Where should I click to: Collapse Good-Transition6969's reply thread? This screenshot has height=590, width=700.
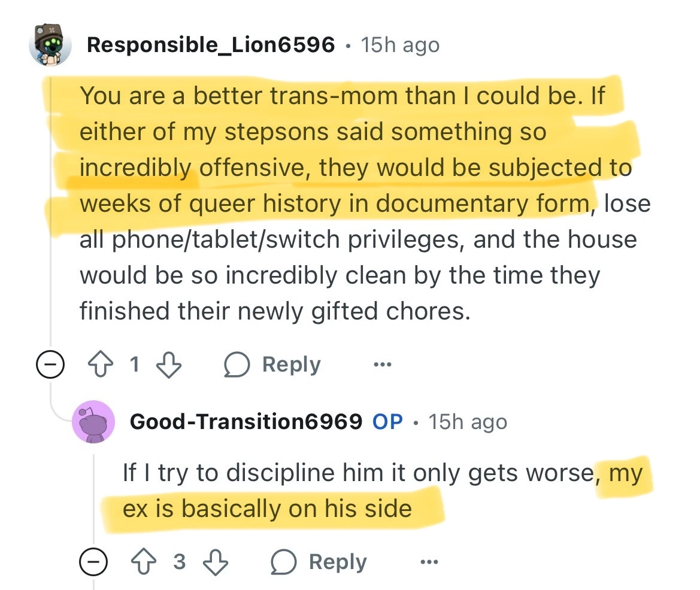click(x=93, y=562)
